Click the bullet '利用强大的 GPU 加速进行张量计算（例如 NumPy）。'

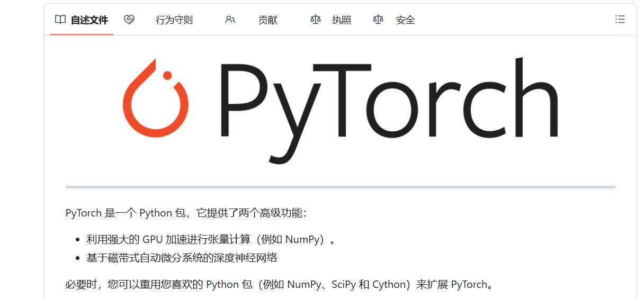click(211, 239)
